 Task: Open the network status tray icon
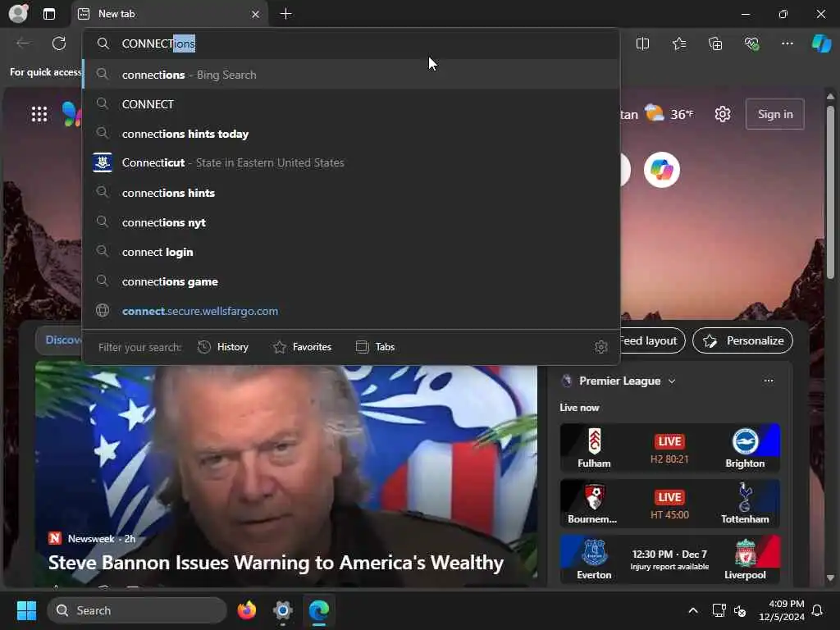(x=719, y=610)
